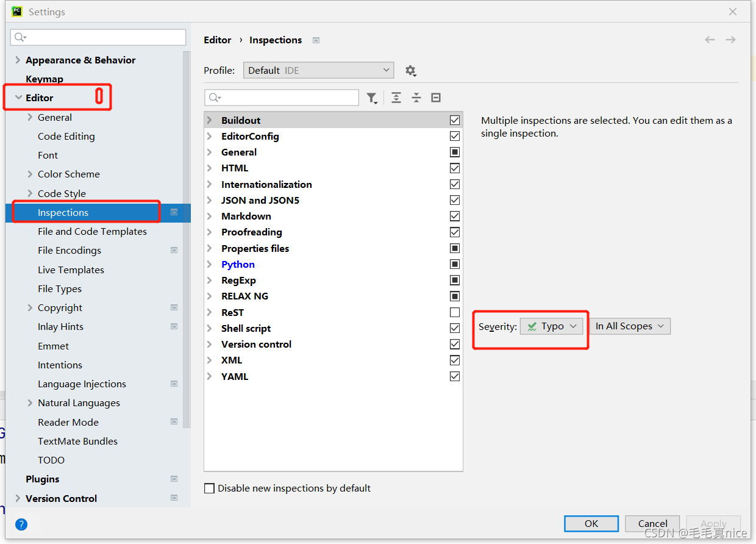
Task: Select Keymap in settings tree
Action: click(45, 79)
